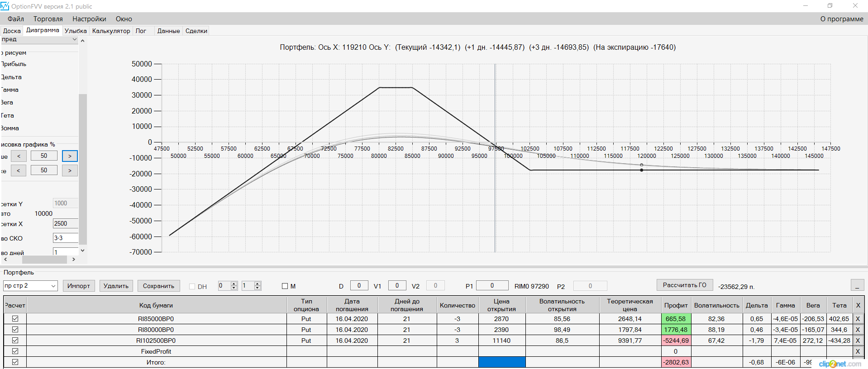The width and height of the screenshot is (868, 369).
Task: Click the upper 50 percent field in the left panel
Action: coord(44,156)
